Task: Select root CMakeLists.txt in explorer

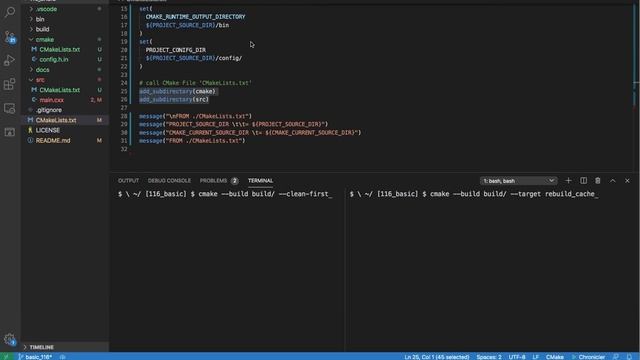Action: [56, 120]
